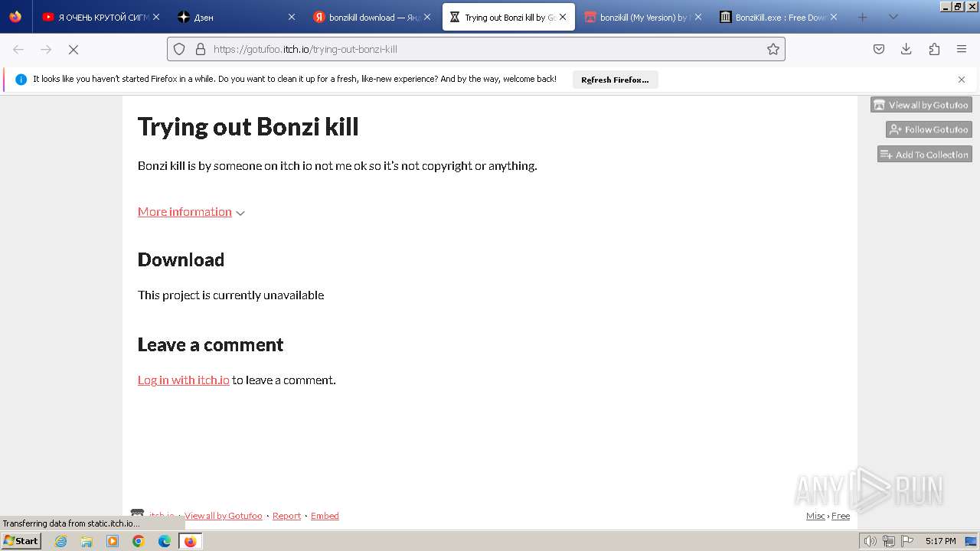Open media player from taskbar
This screenshot has height=551, width=980.
coord(113,541)
